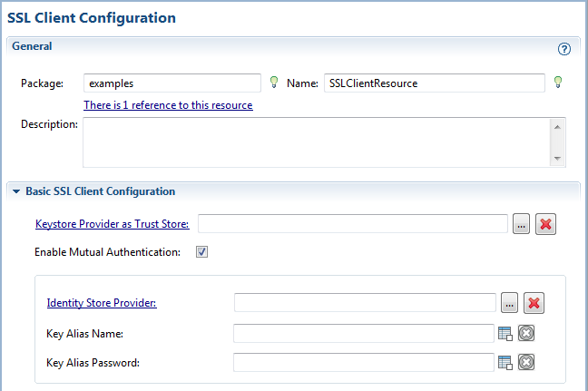Screen dimensions: 588x391
Task: Collapse the Basic SSL Client Configuration section
Action: (16, 191)
